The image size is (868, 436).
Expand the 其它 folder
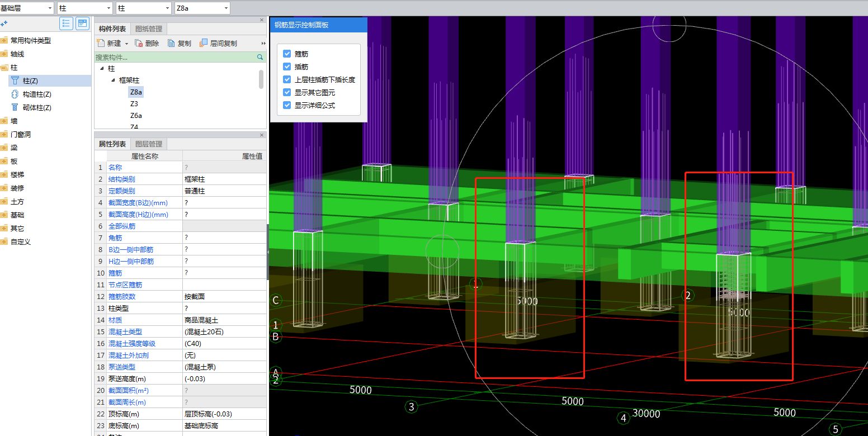[x=4, y=228]
